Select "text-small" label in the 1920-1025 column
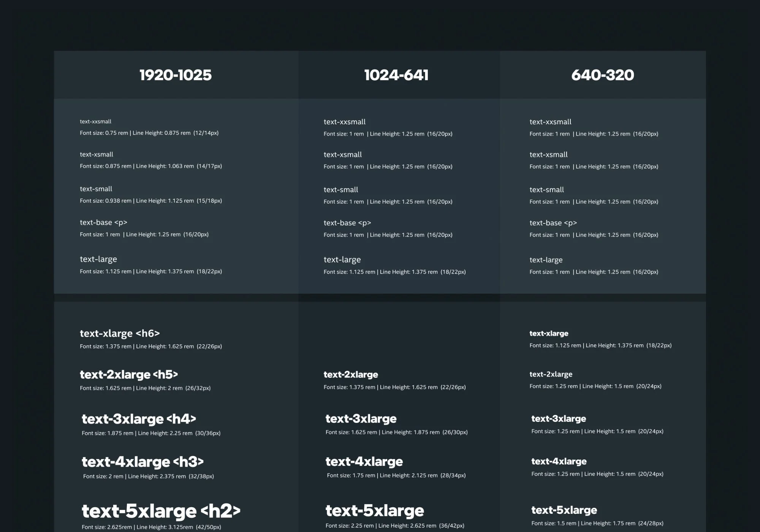 coord(96,189)
